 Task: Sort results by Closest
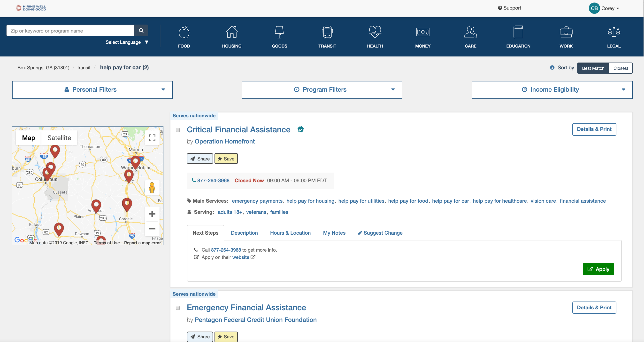point(621,68)
